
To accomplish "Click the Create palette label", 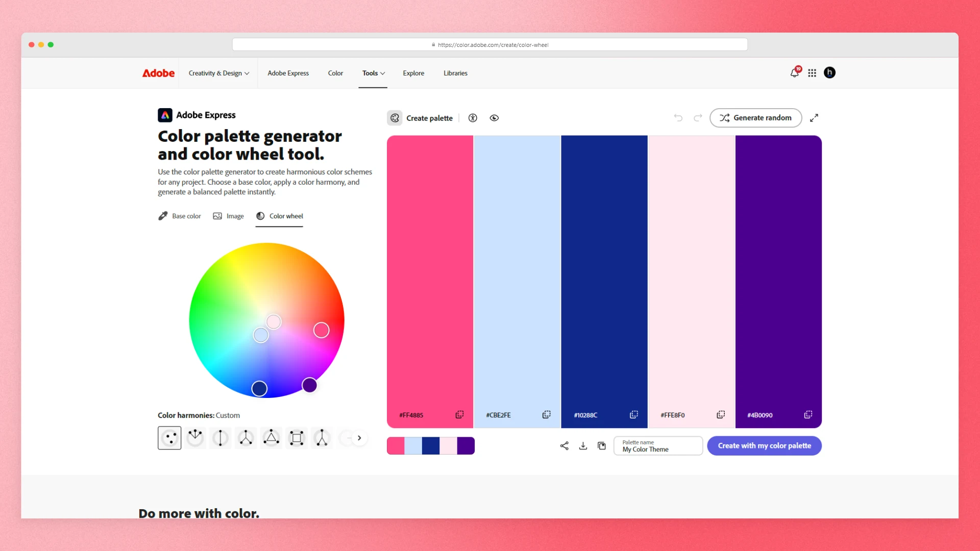I will [429, 118].
